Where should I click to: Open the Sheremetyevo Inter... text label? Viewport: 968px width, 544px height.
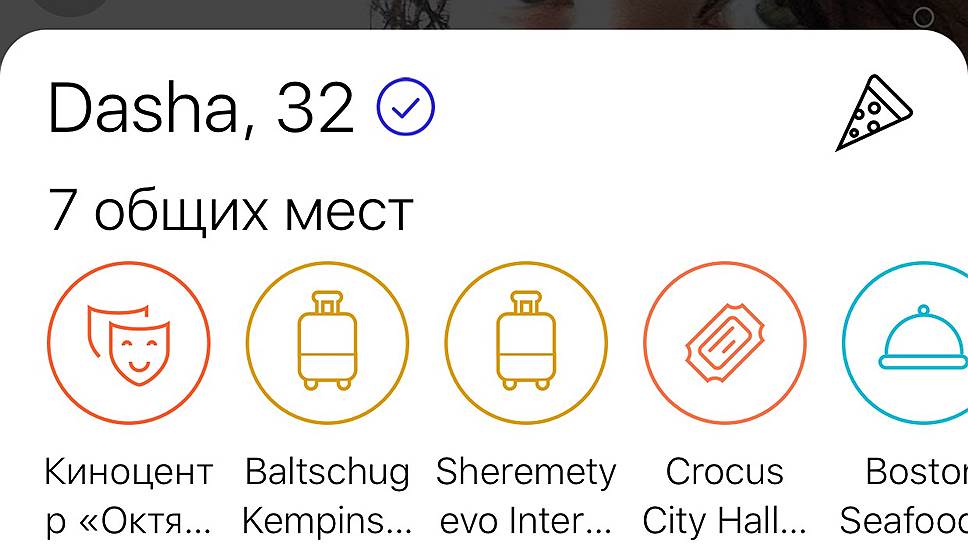click(x=526, y=496)
